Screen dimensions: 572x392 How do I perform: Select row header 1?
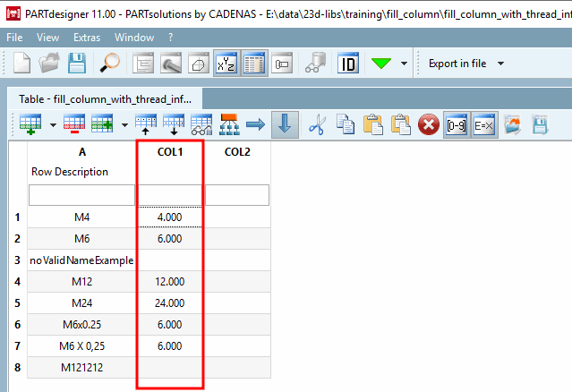(x=18, y=217)
